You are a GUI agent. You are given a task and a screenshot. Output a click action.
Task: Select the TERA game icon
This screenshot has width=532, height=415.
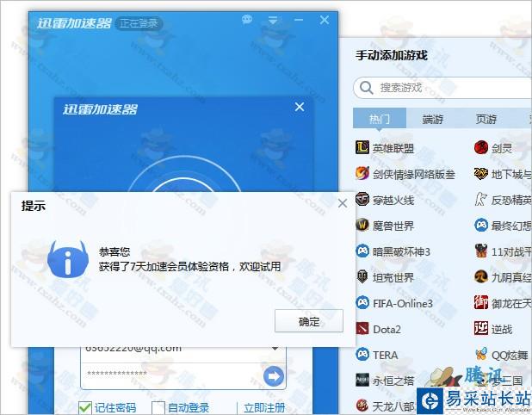[362, 354]
